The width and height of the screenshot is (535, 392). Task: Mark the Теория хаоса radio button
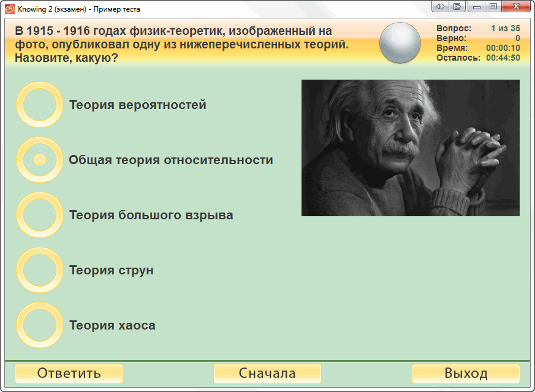(40, 325)
